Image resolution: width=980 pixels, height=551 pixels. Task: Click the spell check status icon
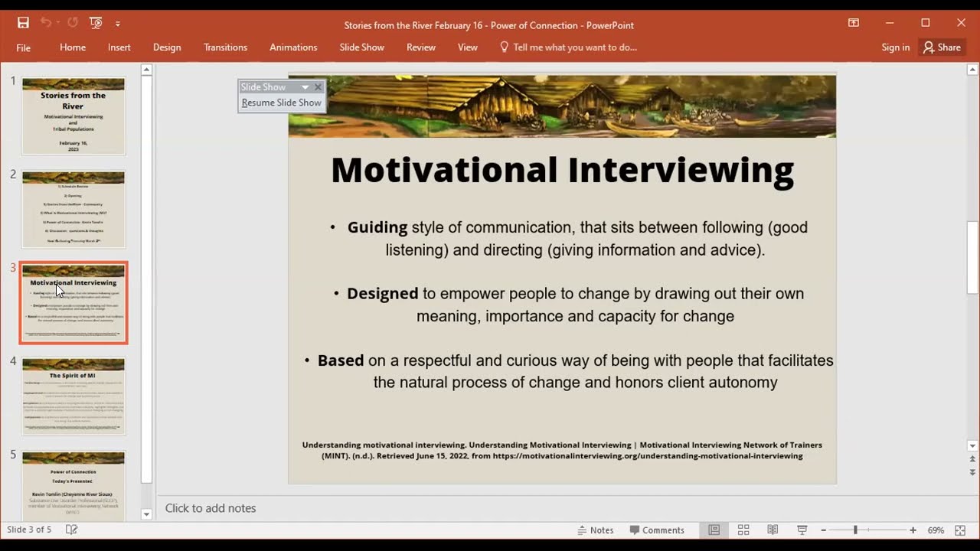[71, 530]
